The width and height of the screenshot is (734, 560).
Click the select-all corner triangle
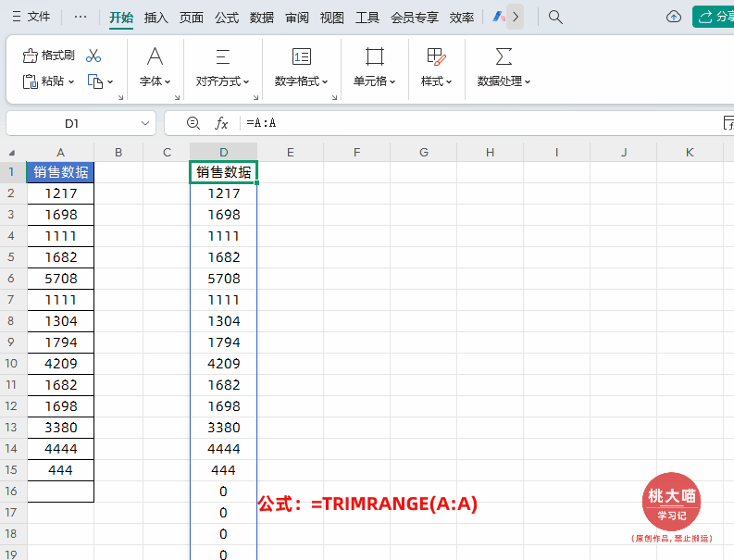(x=12, y=153)
